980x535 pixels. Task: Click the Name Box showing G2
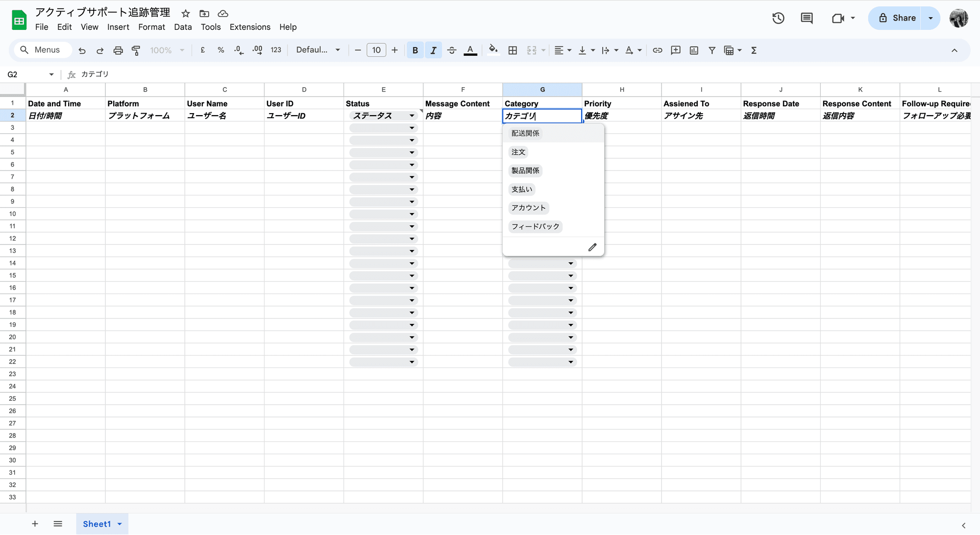[x=29, y=74]
